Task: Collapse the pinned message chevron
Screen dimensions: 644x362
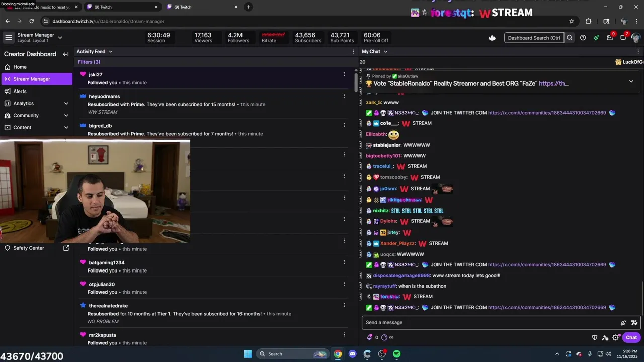Action: (631, 81)
